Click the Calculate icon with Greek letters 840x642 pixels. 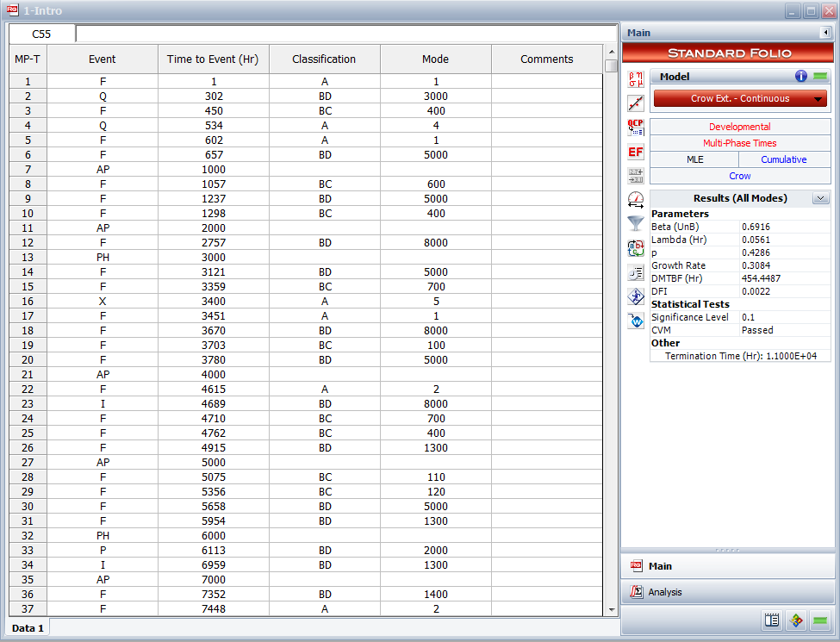tap(635, 79)
